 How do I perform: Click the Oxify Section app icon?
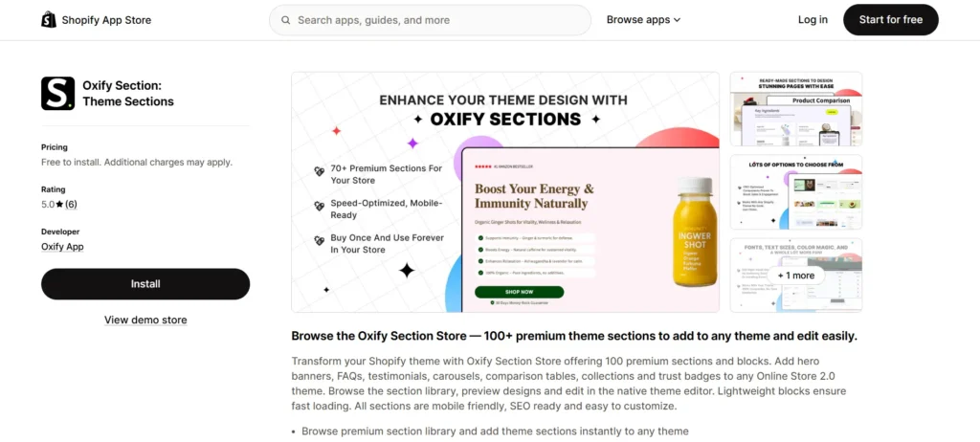tap(57, 94)
